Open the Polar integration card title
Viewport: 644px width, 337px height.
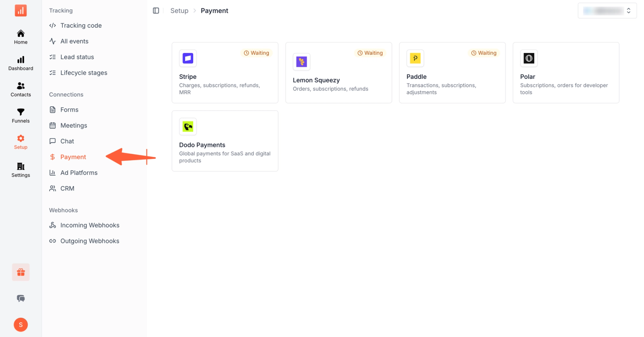click(x=527, y=76)
